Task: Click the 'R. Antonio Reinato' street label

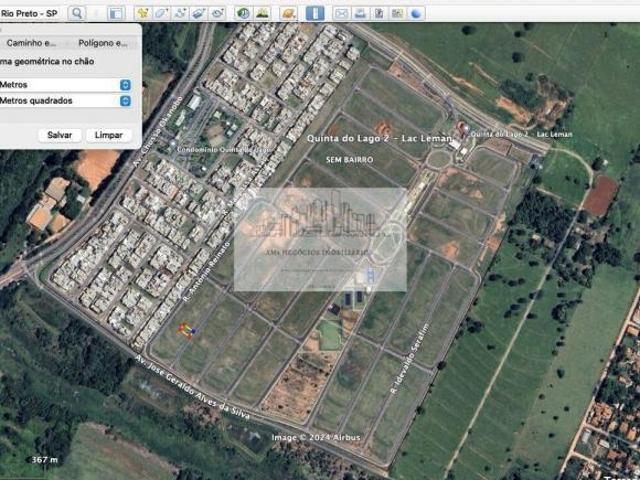Action: pos(207,272)
